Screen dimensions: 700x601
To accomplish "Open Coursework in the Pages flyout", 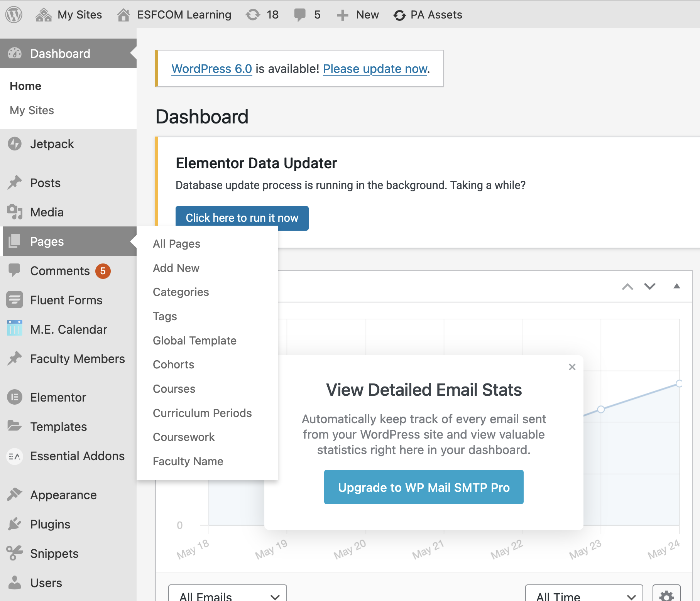I will point(184,437).
